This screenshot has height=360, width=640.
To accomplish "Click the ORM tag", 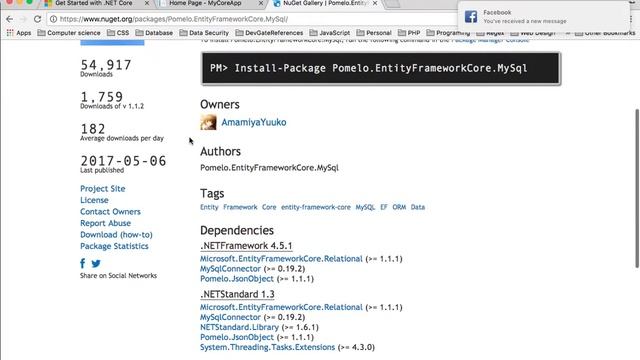I will (399, 207).
